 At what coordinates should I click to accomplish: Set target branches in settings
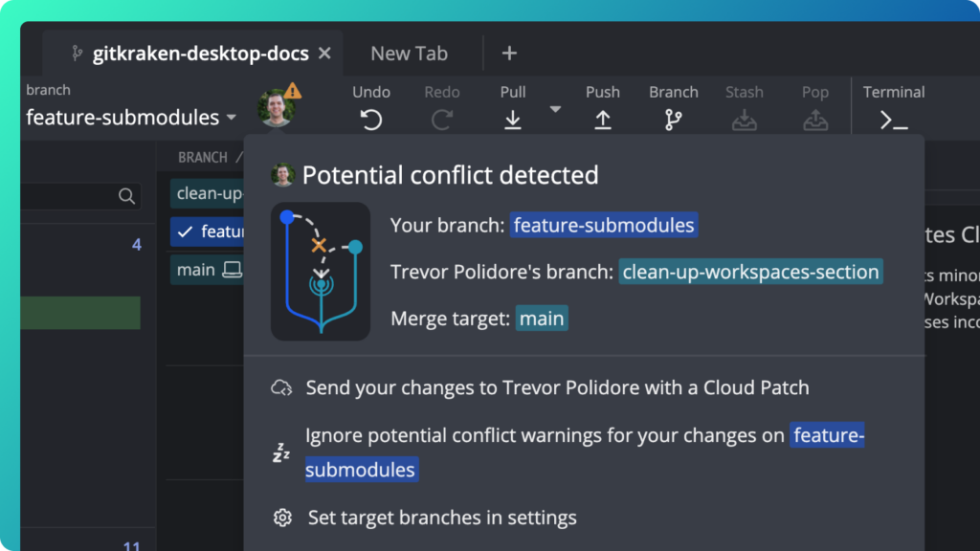coord(442,518)
